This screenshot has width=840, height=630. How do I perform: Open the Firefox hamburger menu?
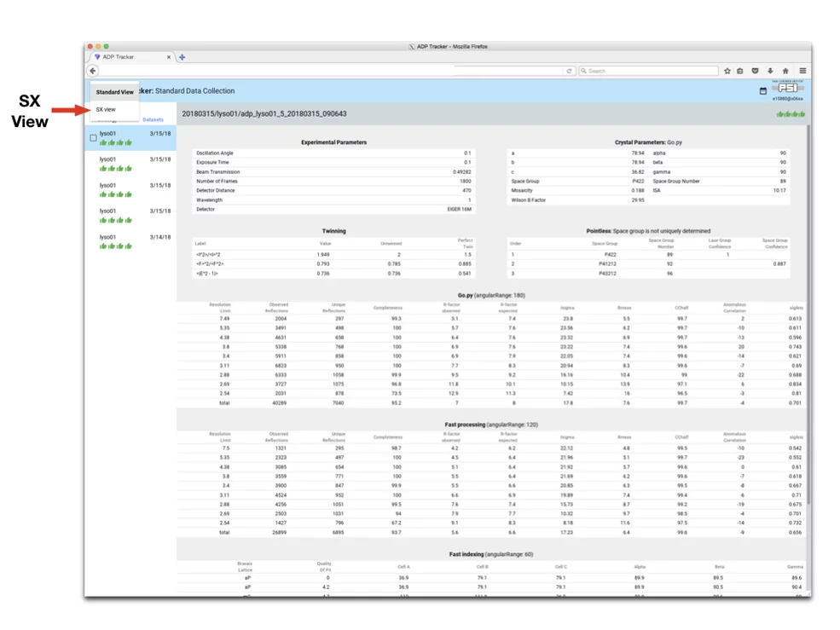click(802, 71)
